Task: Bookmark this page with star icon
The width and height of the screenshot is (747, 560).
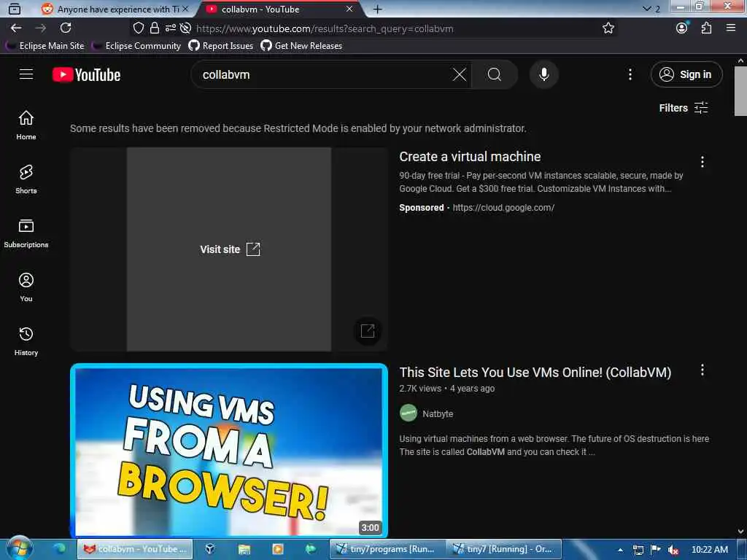Action: point(608,28)
